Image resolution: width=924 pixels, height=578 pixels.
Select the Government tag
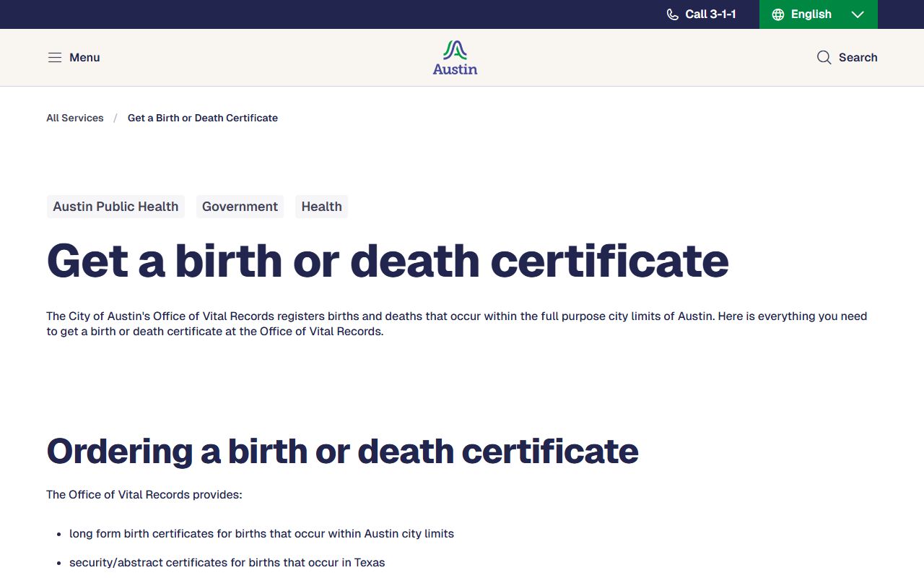click(x=240, y=207)
